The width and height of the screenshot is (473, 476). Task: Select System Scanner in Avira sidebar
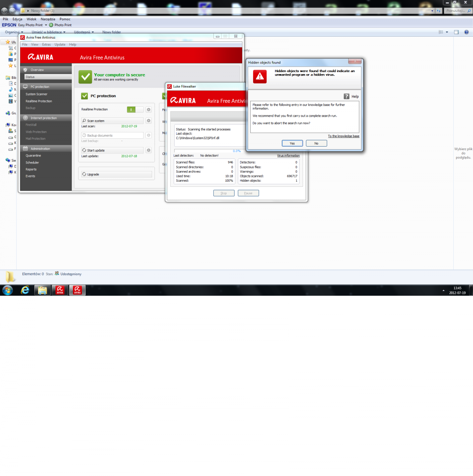click(36, 94)
